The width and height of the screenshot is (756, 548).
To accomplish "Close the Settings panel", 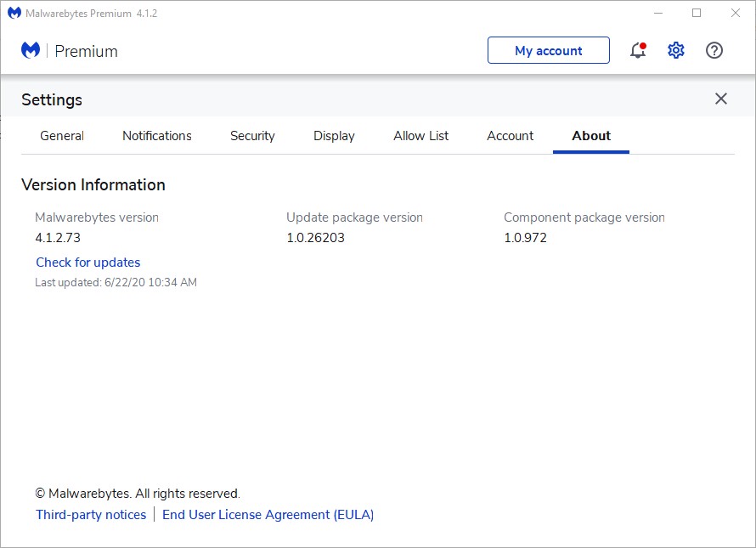I will pyautogui.click(x=721, y=99).
